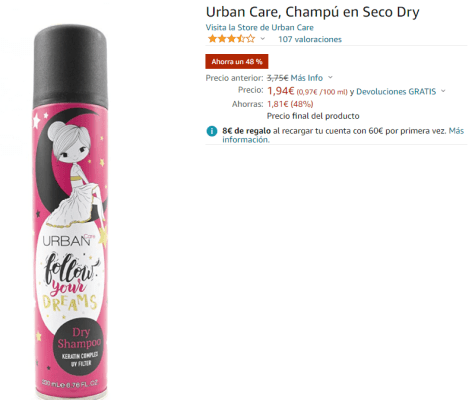Viewport: 475px width, 400px height.
Task: Click the strikethrough 3,75€ previous price
Action: (277, 78)
